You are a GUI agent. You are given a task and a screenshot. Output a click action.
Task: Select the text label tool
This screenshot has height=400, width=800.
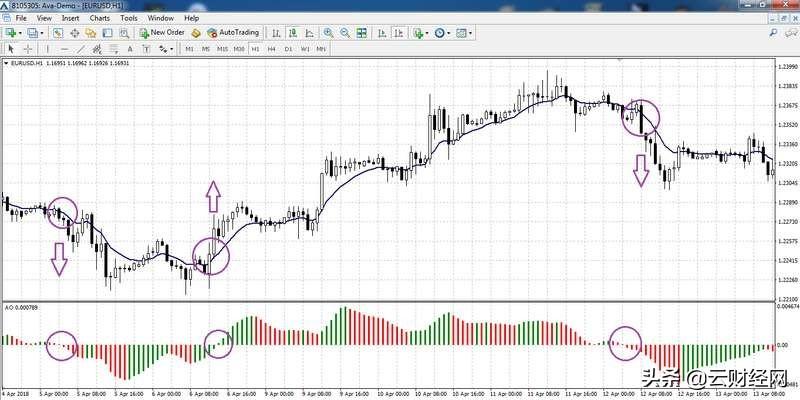coord(146,49)
